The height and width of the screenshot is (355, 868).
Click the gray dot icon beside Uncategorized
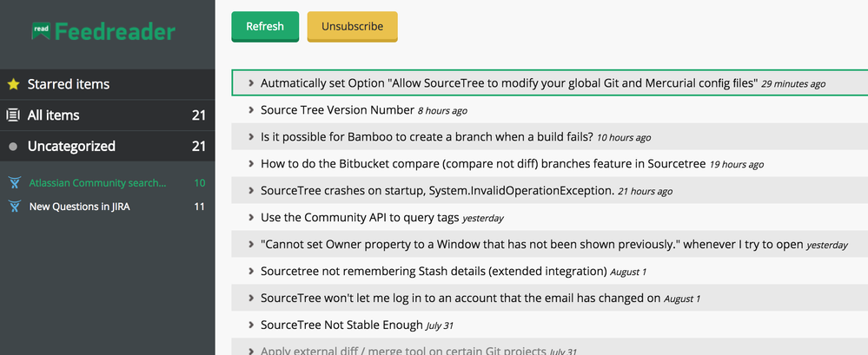(x=13, y=147)
